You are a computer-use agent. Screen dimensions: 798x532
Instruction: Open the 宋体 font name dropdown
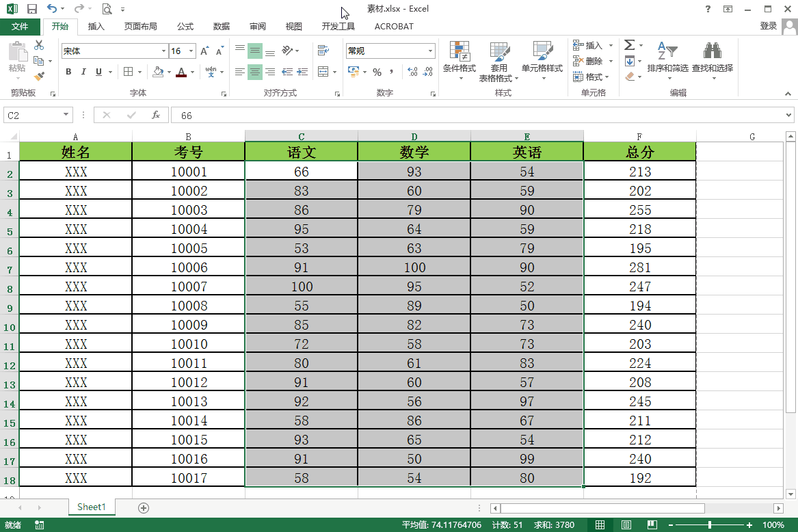[163, 51]
